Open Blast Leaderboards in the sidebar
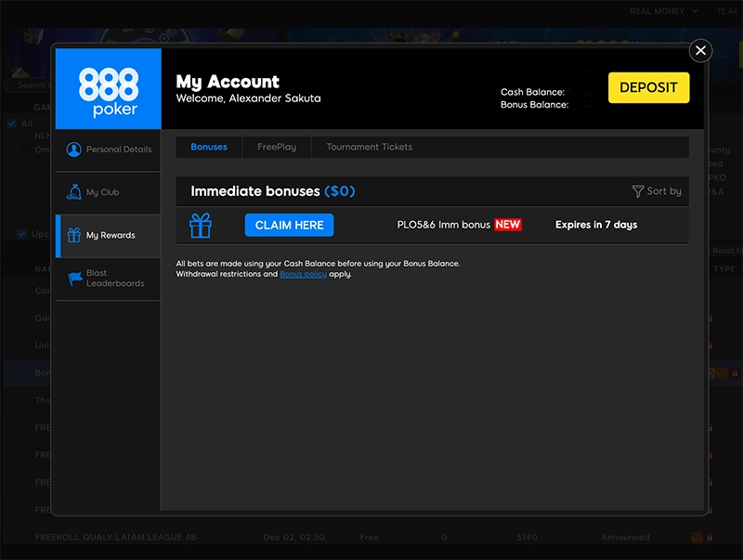 (108, 279)
